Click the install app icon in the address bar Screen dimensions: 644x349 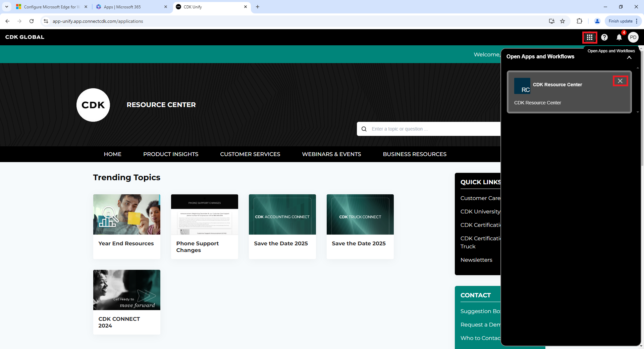551,21
